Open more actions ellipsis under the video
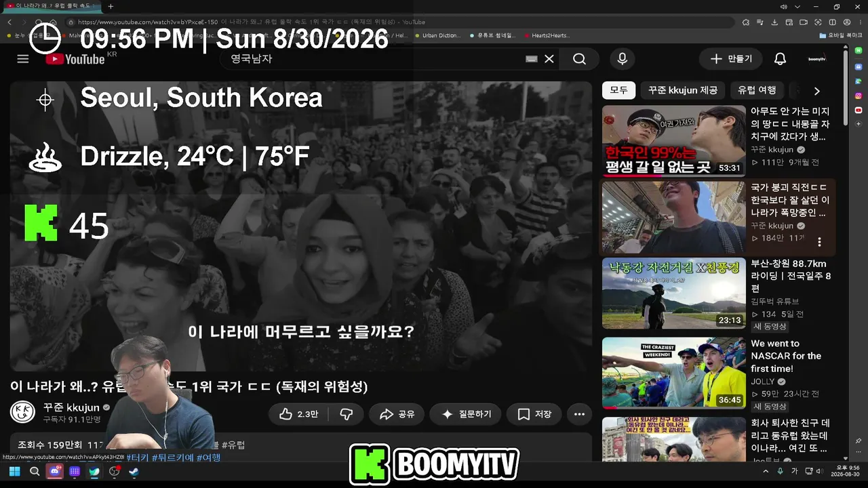 pyautogui.click(x=579, y=414)
